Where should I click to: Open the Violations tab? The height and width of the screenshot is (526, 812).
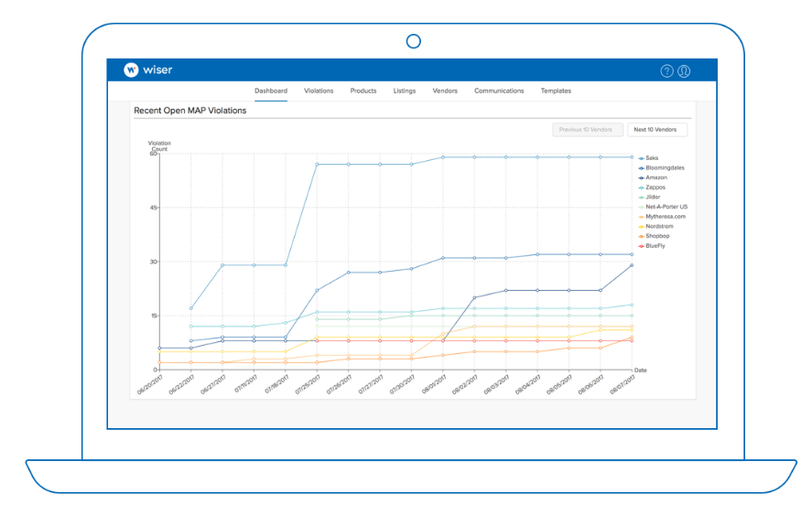[319, 91]
